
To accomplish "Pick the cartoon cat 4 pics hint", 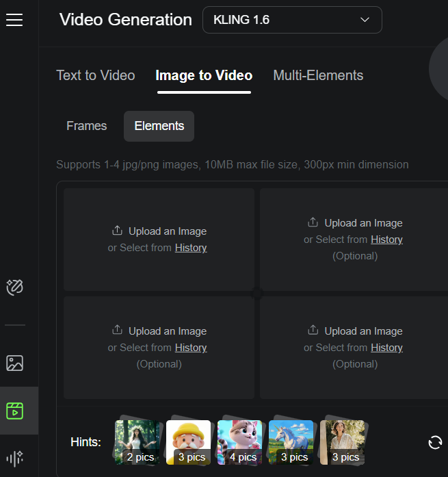I will [x=240, y=442].
